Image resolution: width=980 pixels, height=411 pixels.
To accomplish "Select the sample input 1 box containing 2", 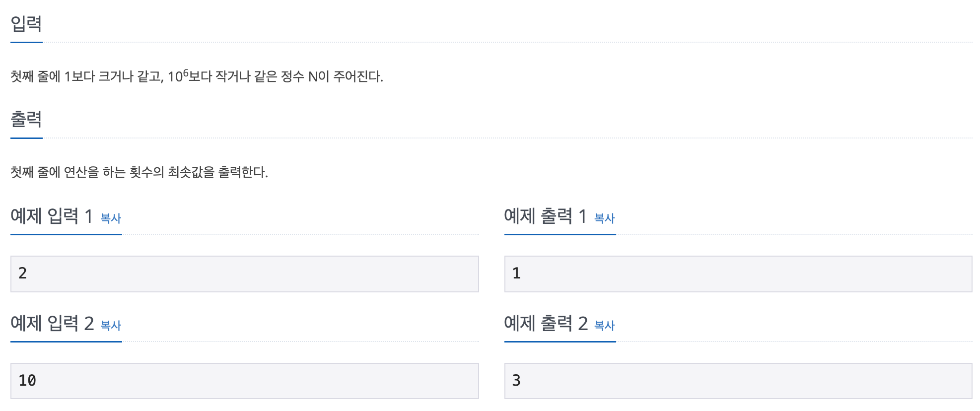I will [243, 274].
